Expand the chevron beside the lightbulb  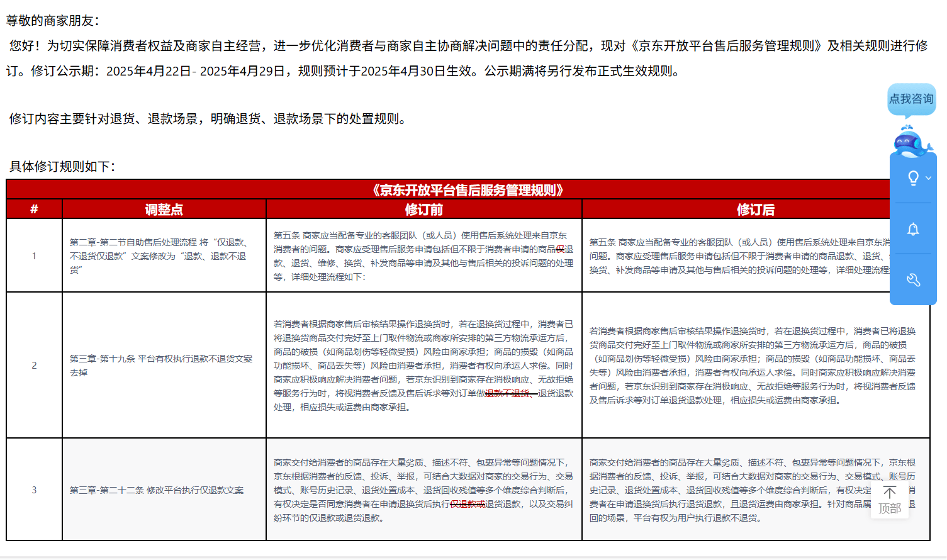click(928, 178)
